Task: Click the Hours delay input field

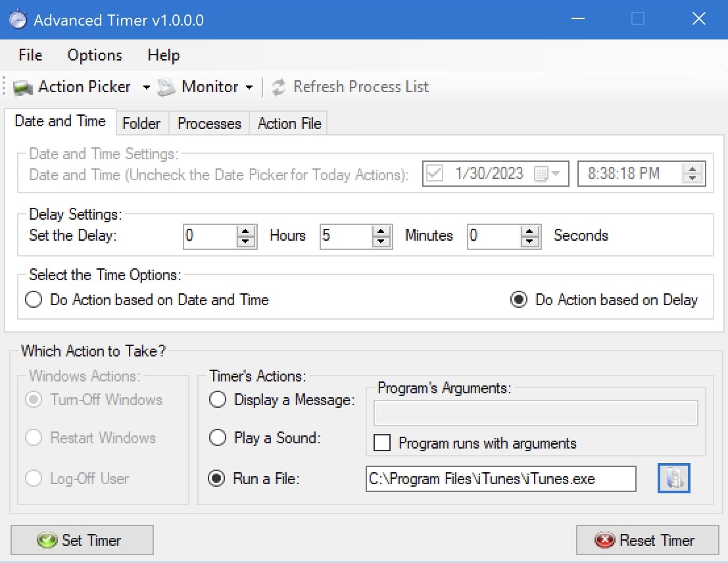Action: [x=210, y=236]
